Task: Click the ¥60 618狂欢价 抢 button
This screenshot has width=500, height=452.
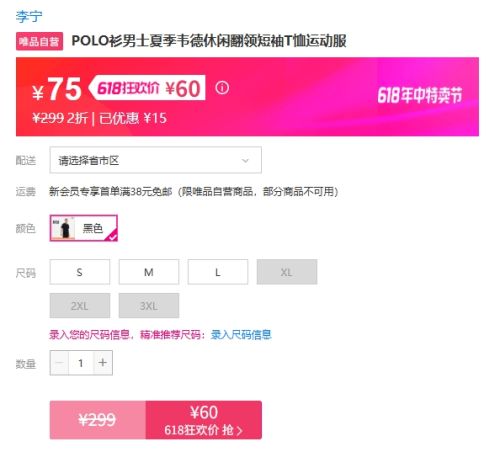Action: [x=204, y=420]
